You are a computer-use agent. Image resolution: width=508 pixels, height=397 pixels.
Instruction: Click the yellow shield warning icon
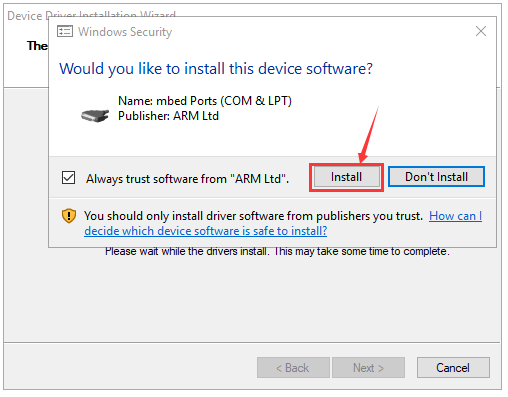(69, 216)
